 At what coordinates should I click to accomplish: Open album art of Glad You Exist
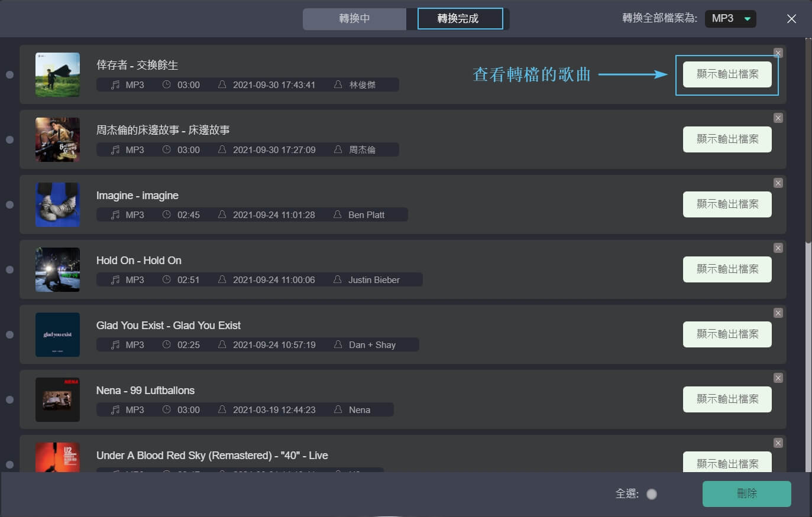point(57,334)
